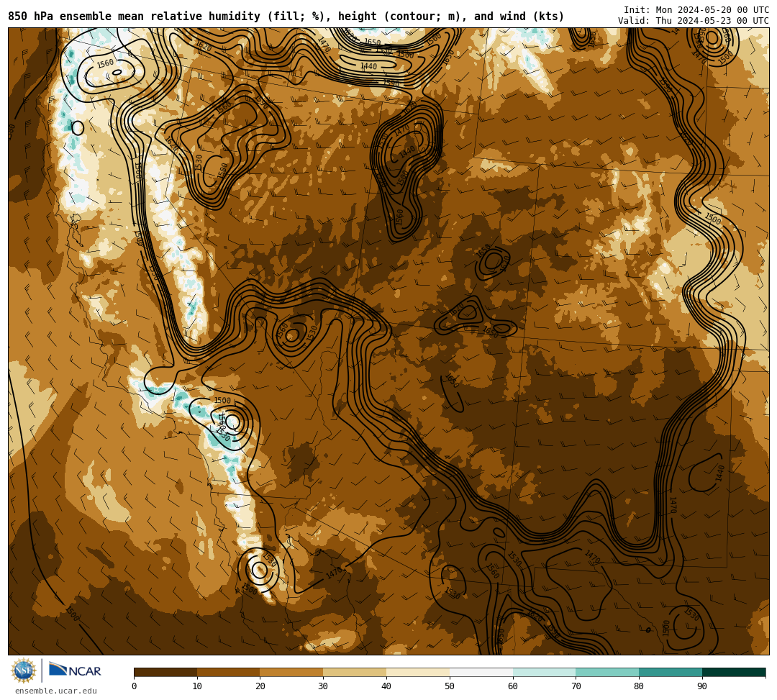777x700 pixels.
Task: Click the darkest brown 0-10 color segment
Action: pyautogui.click(x=165, y=672)
